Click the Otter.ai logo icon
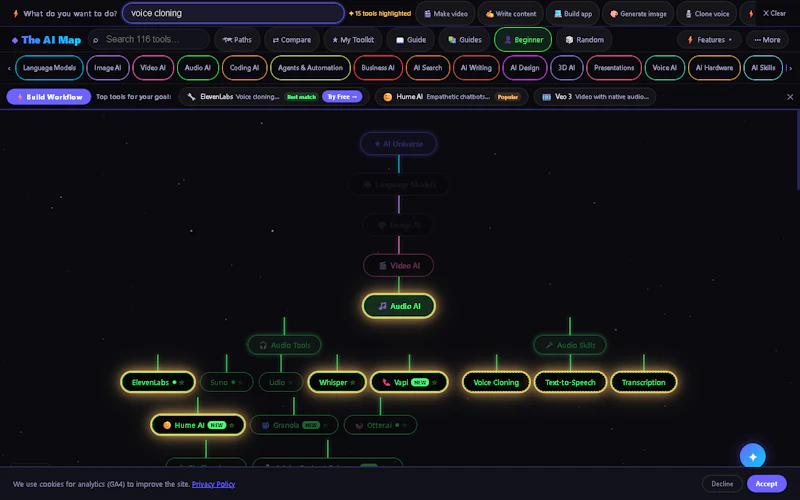Viewport: 800px width, 500px height. pyautogui.click(x=359, y=425)
